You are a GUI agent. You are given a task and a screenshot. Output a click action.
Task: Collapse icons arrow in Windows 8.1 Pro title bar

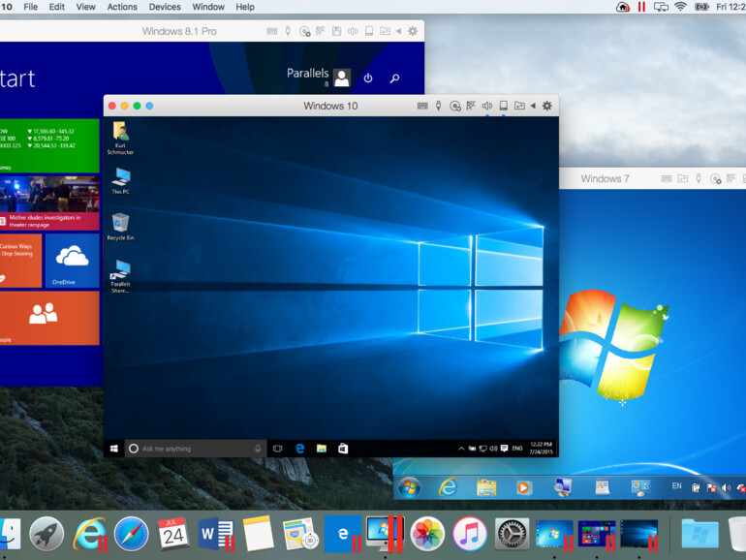click(x=399, y=31)
